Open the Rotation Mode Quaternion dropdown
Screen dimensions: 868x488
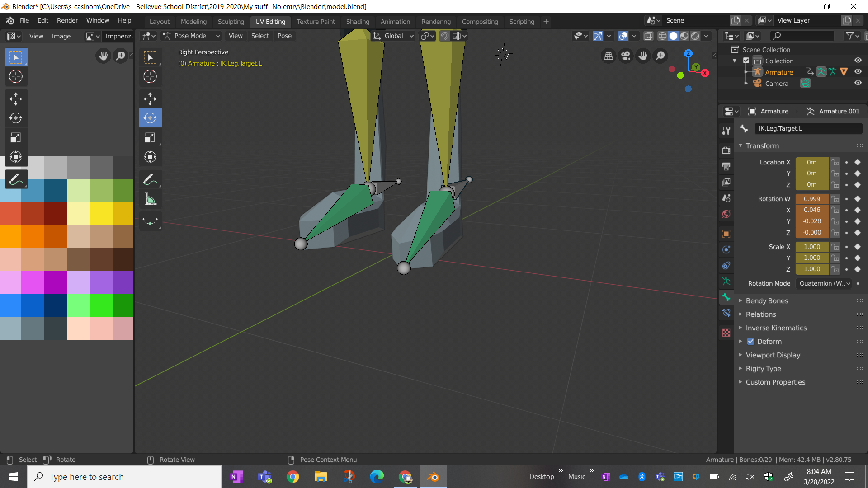click(x=824, y=283)
